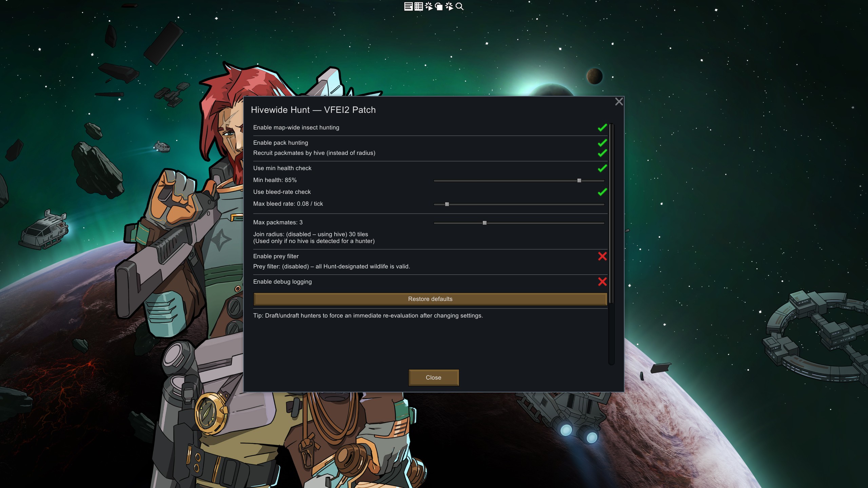The height and width of the screenshot is (488, 868).
Task: Click 'Recruit packmates by hive' label text
Action: [x=314, y=153]
